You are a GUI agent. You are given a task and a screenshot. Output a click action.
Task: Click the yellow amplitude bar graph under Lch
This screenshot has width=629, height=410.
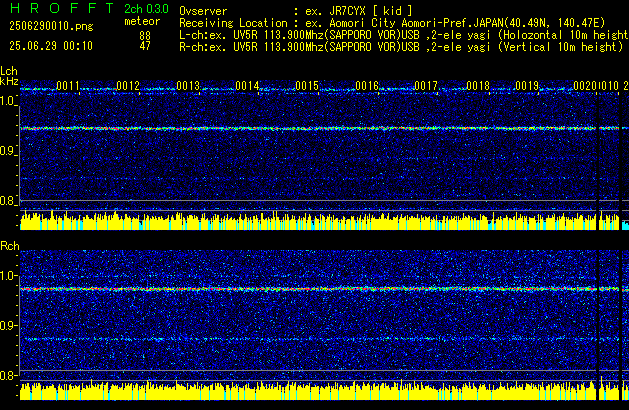coord(308,221)
